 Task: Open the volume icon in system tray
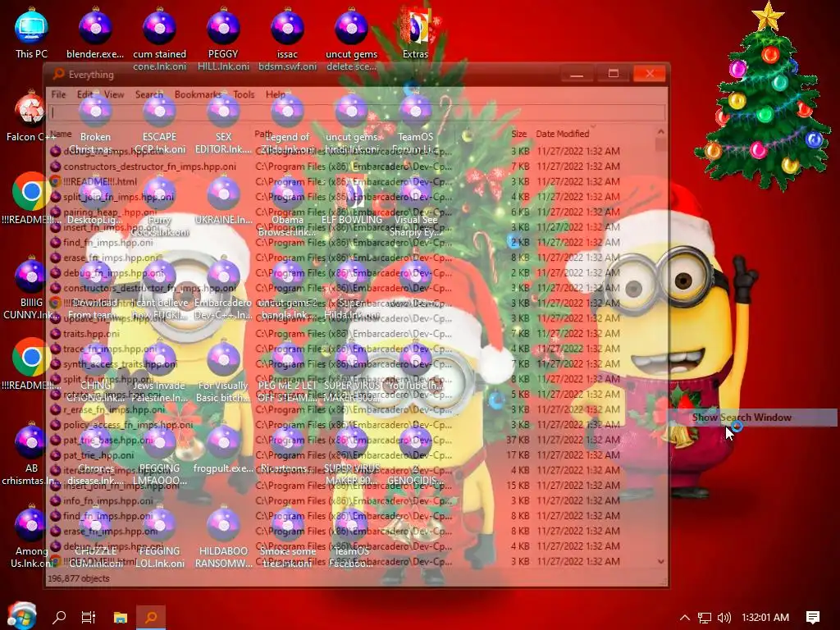[724, 618]
